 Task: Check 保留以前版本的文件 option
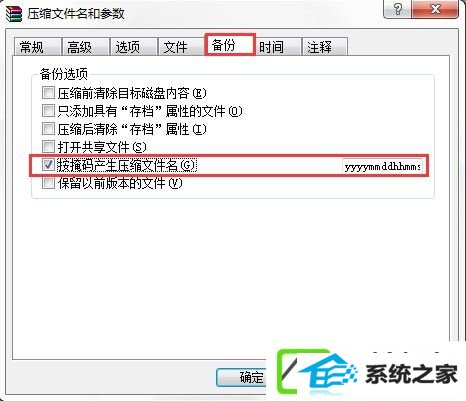48,183
